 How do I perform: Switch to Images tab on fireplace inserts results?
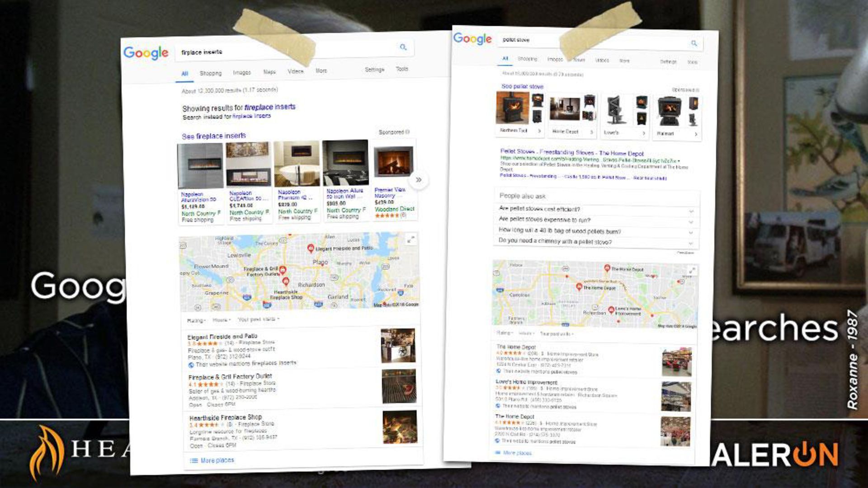pos(242,72)
